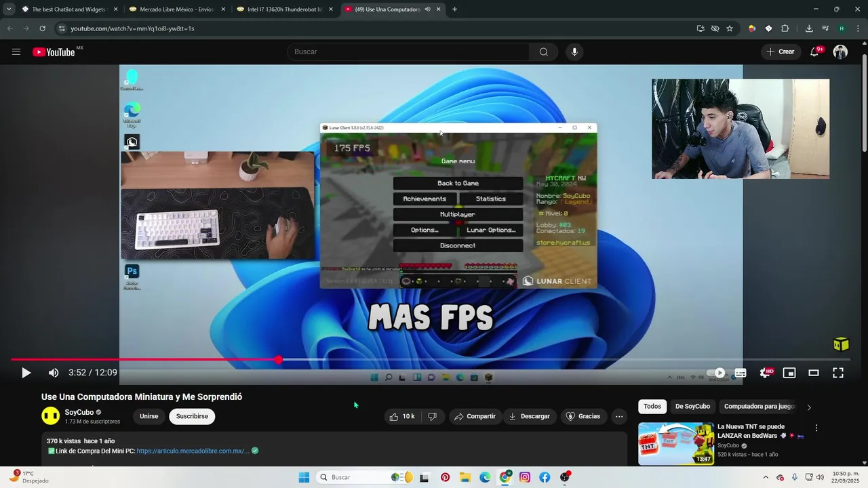
Task: Switch to the Intel I7 13620h Thunderobot tab
Action: point(283,9)
